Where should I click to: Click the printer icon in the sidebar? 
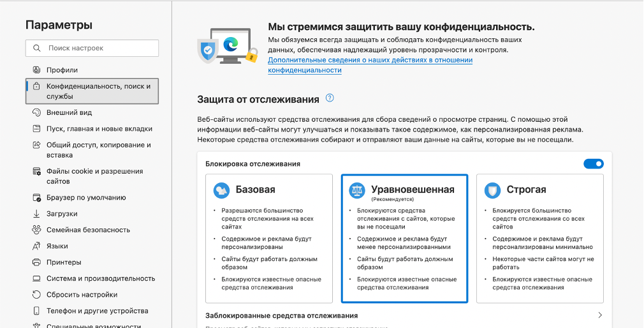[x=36, y=262]
